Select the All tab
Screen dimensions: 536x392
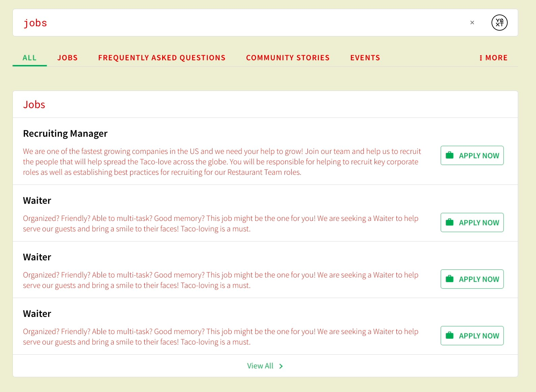[30, 58]
